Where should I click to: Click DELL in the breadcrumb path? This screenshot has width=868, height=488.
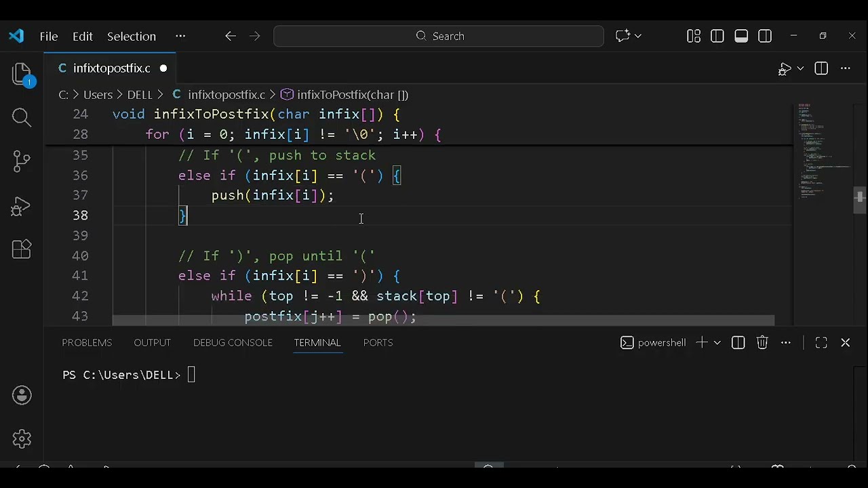[x=140, y=95]
